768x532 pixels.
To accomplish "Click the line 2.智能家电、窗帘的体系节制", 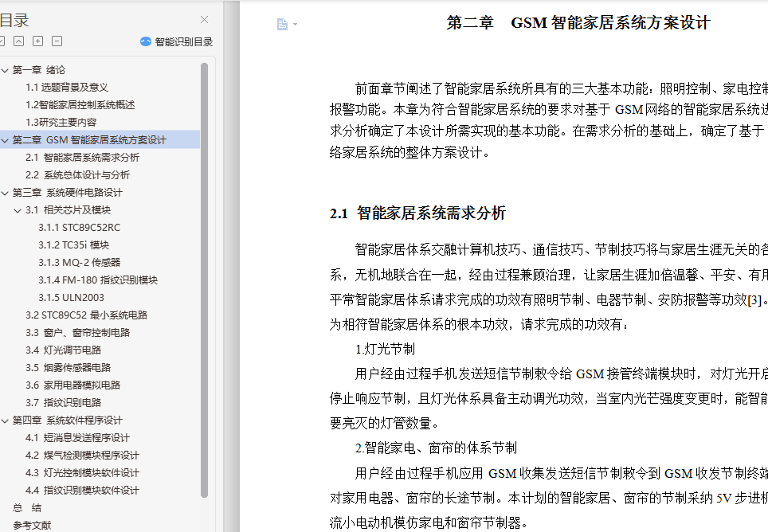I will coord(436,448).
